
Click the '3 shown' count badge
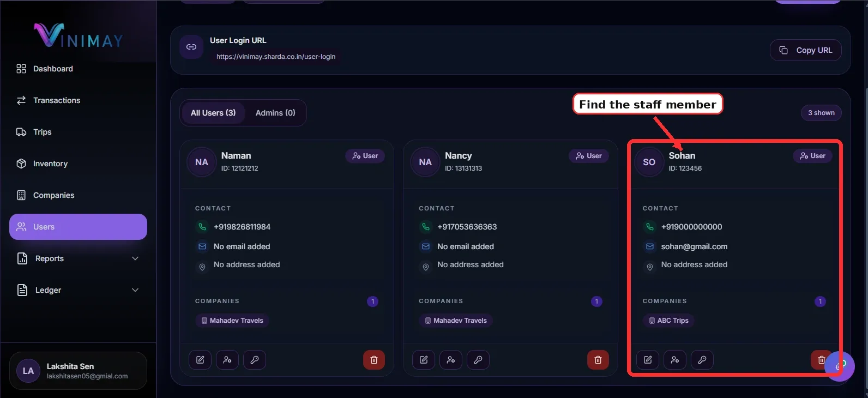click(821, 113)
